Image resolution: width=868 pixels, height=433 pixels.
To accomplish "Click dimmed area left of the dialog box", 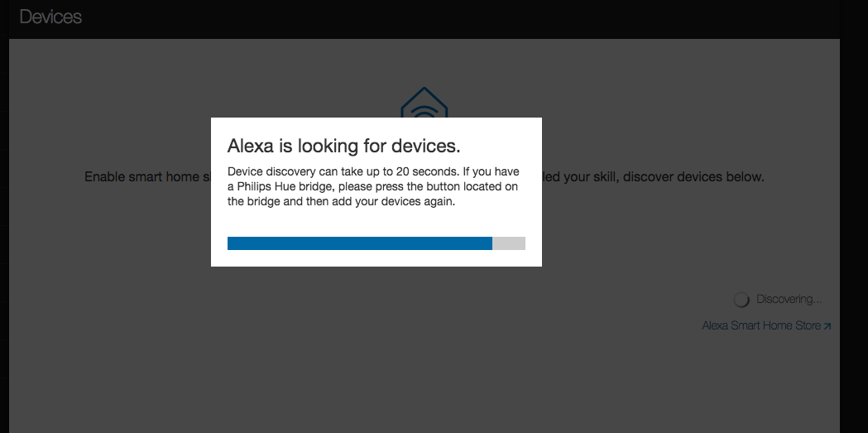I will (x=108, y=248).
